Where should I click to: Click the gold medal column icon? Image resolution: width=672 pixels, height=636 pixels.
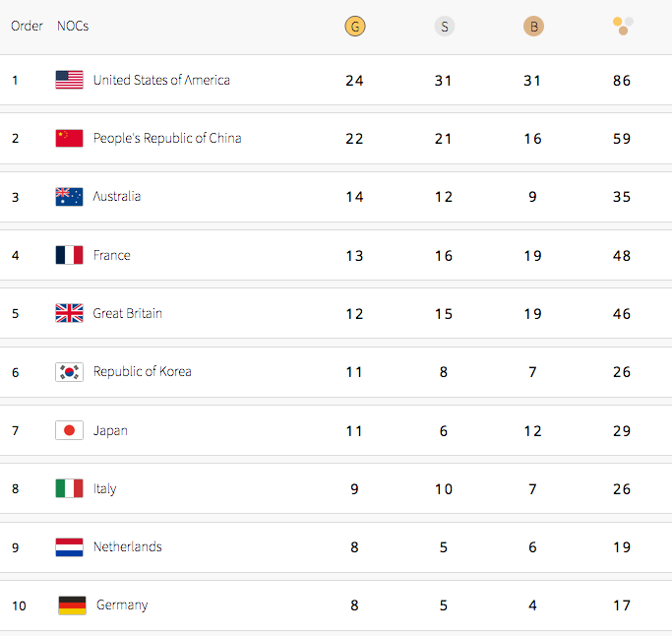pos(355,27)
